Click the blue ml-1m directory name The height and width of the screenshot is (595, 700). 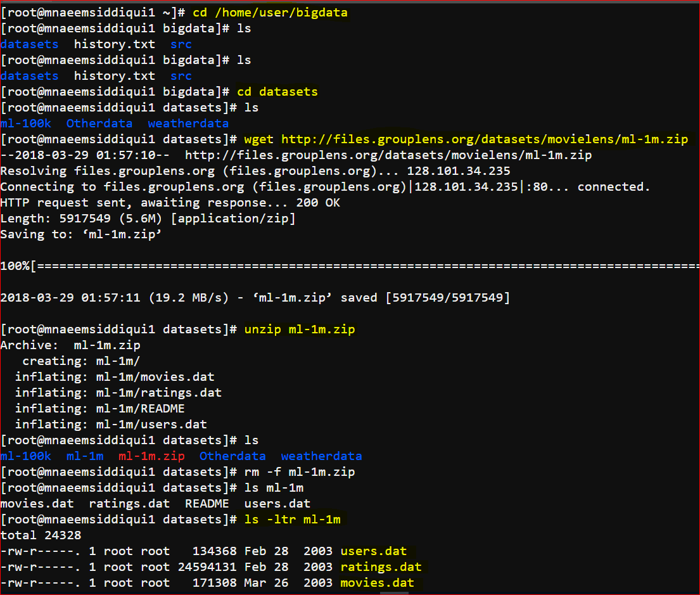click(x=85, y=456)
